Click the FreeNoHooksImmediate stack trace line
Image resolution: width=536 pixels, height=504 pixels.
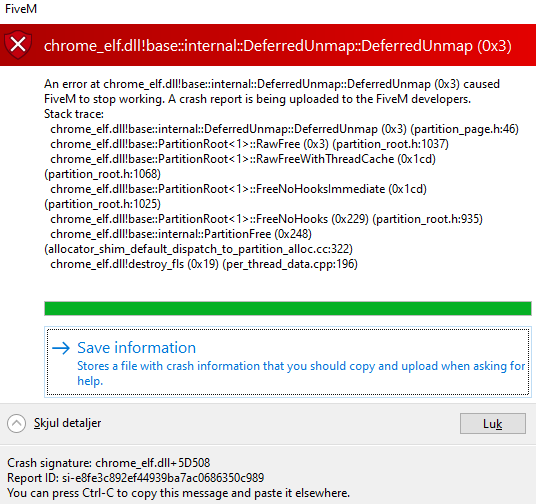(x=236, y=197)
